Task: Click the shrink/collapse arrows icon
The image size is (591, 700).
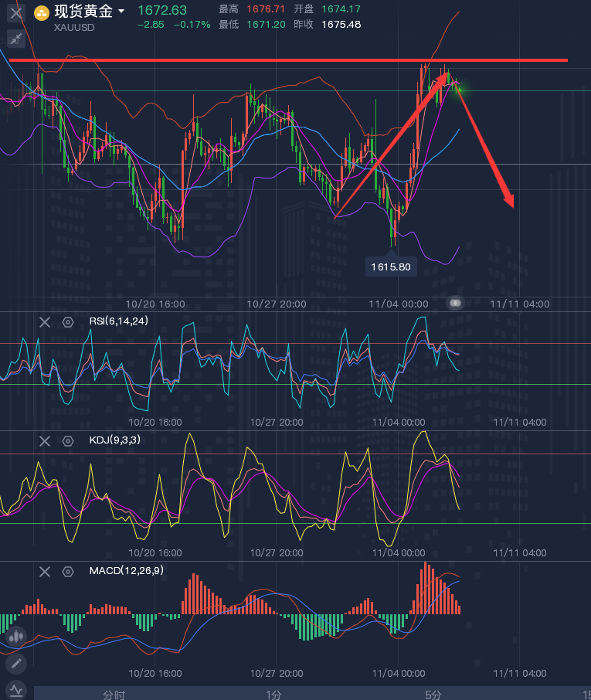Action: (x=16, y=39)
